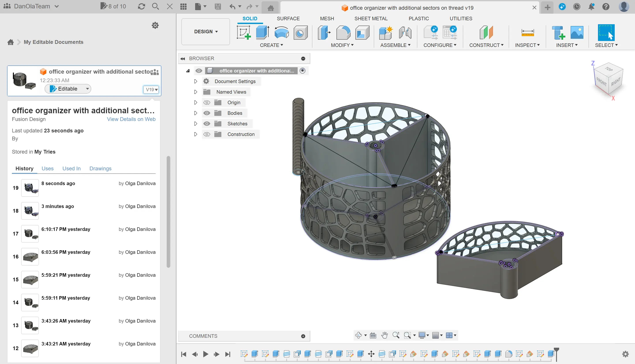This screenshot has height=364, width=635.
Task: Open View Details on Web link
Action: click(131, 119)
